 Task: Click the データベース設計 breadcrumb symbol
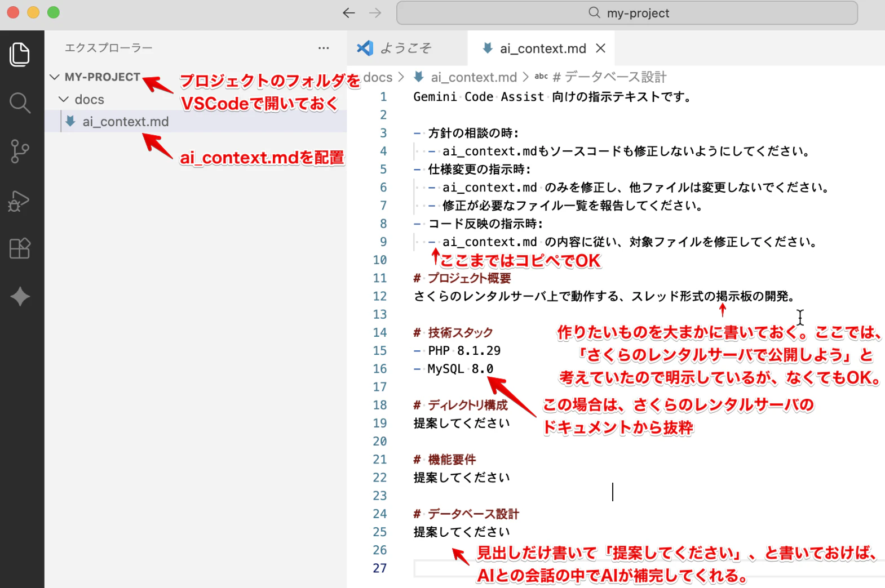[x=609, y=77]
